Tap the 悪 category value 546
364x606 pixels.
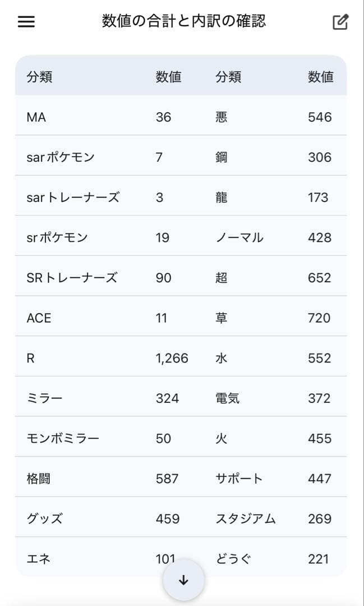(320, 117)
